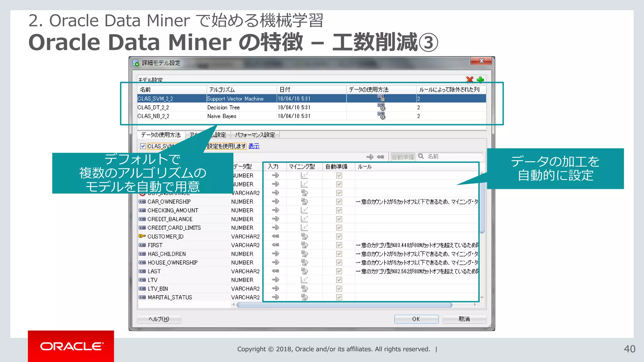
Task: Sort by the 入力 column header
Action: [275, 167]
